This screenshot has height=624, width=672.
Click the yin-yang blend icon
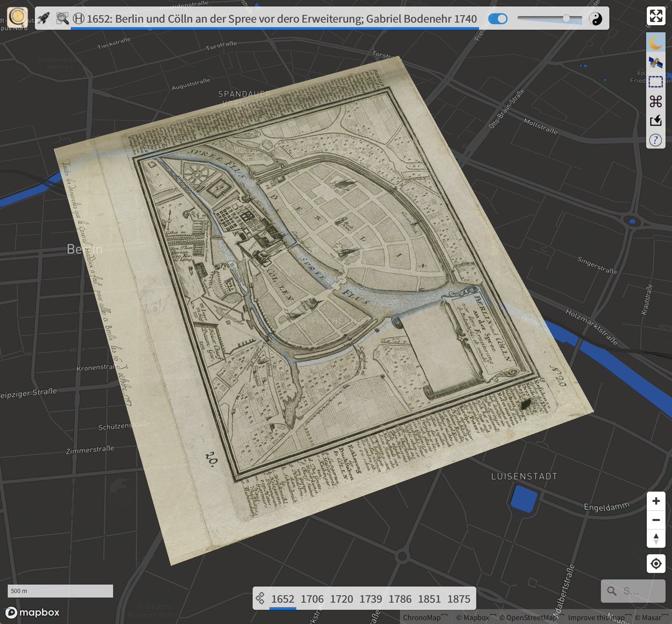597,19
